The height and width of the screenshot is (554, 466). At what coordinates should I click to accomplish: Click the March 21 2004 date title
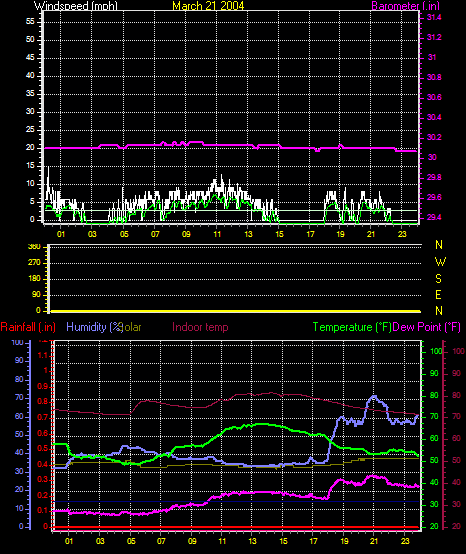[208, 6]
